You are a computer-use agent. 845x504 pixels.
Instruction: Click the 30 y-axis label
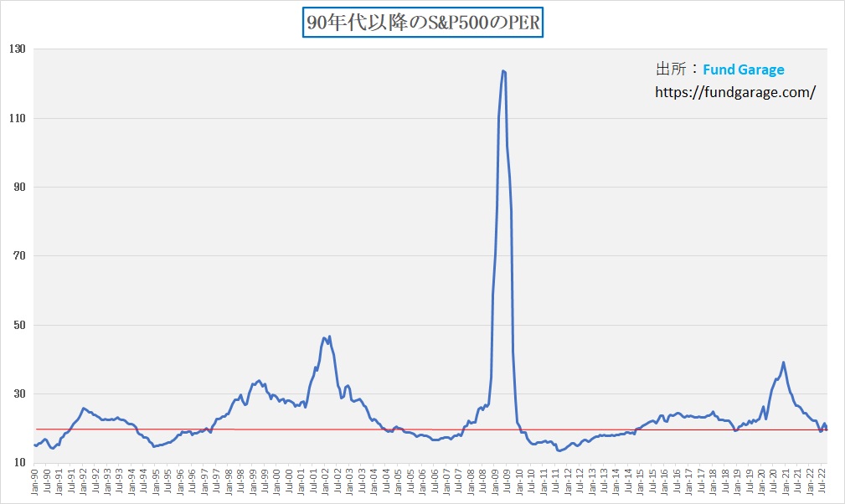tap(19, 394)
